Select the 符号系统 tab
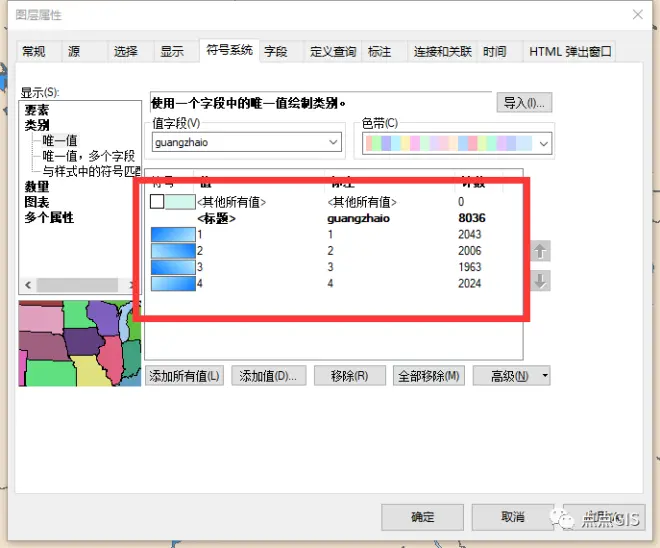This screenshot has width=660, height=548. click(229, 50)
